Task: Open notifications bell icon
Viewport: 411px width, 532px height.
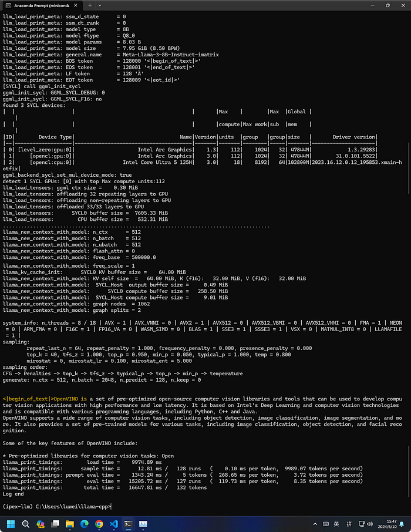Action: point(402,524)
